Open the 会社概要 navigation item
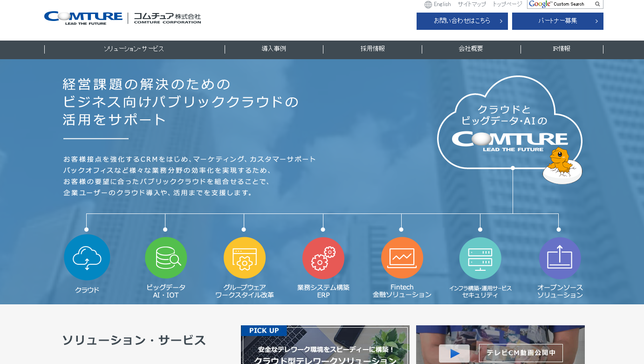The width and height of the screenshot is (644, 364). pyautogui.click(x=471, y=49)
